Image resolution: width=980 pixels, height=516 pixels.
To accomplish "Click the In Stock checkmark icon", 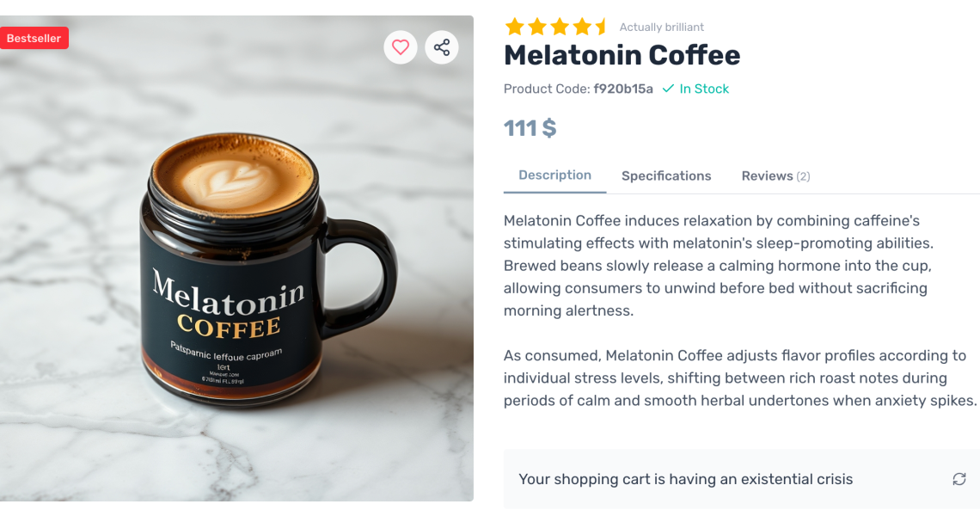I will pos(668,89).
